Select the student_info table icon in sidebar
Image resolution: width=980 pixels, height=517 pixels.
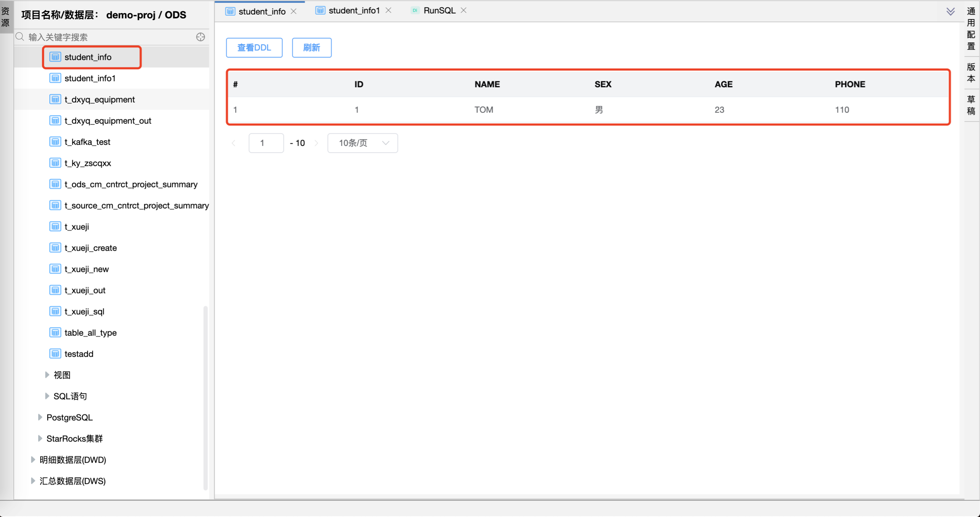(55, 57)
